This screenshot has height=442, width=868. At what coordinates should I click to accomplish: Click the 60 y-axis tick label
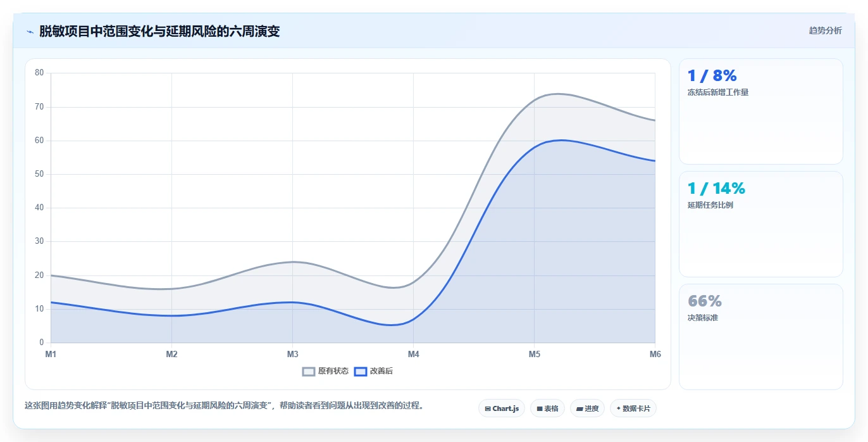[39, 141]
